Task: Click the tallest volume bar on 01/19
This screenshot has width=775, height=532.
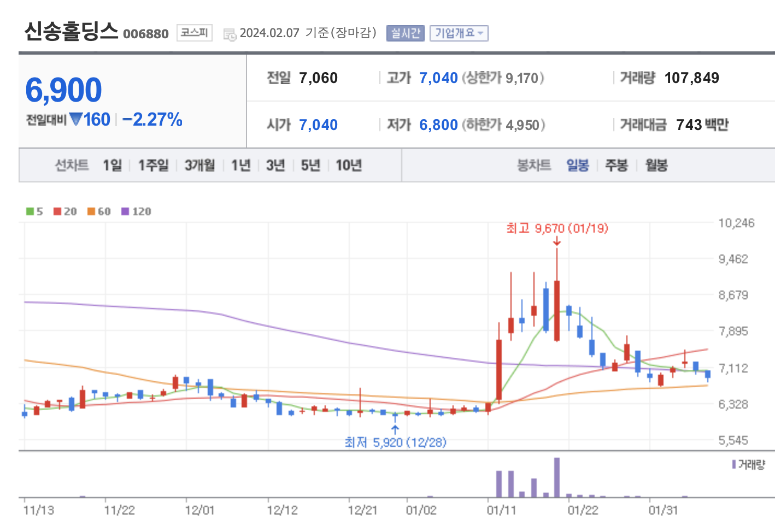Action: pyautogui.click(x=557, y=477)
